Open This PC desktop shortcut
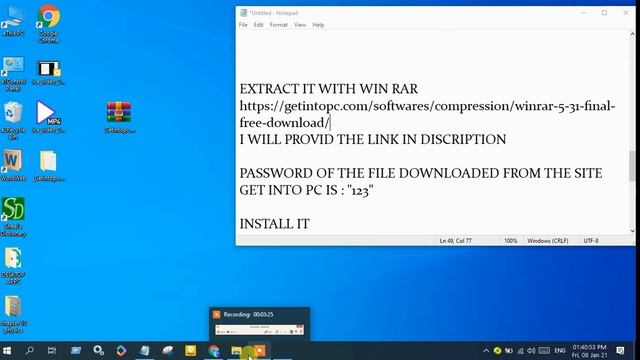 13,20
